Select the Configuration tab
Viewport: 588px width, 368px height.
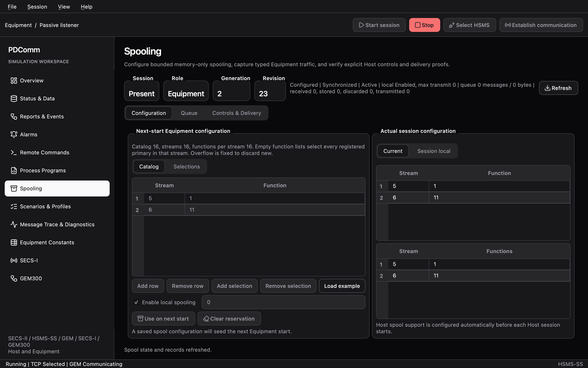tap(149, 113)
